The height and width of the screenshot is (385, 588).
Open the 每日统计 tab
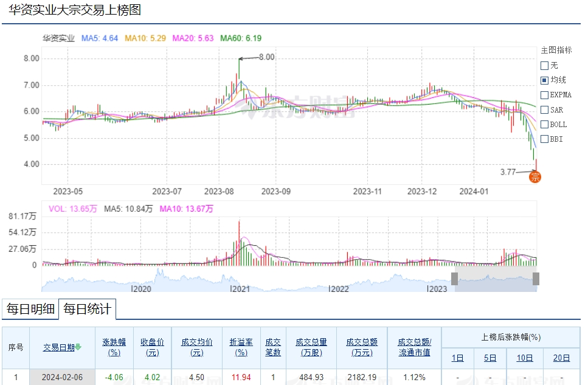[x=87, y=309]
